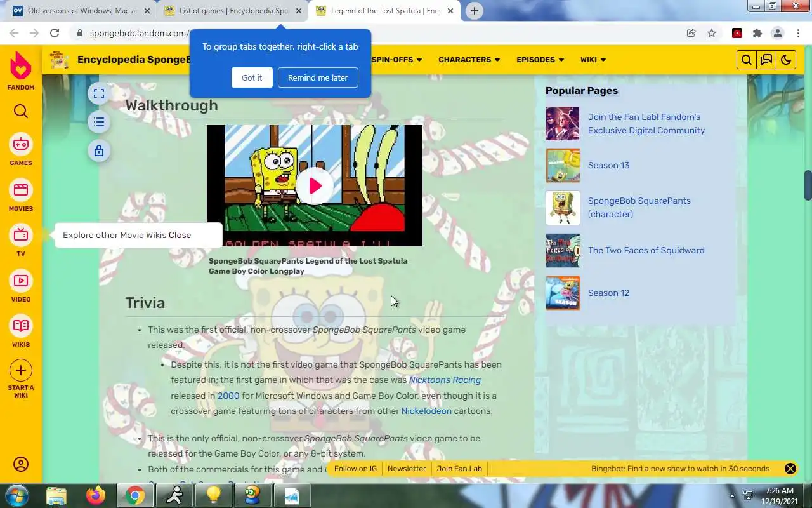812x508 pixels.
Task: Open The Two Faces of Squidward link
Action: coord(646,250)
